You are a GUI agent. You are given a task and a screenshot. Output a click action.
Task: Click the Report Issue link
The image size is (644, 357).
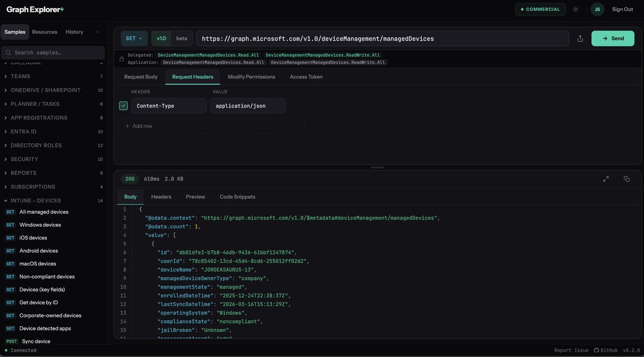pyautogui.click(x=571, y=350)
